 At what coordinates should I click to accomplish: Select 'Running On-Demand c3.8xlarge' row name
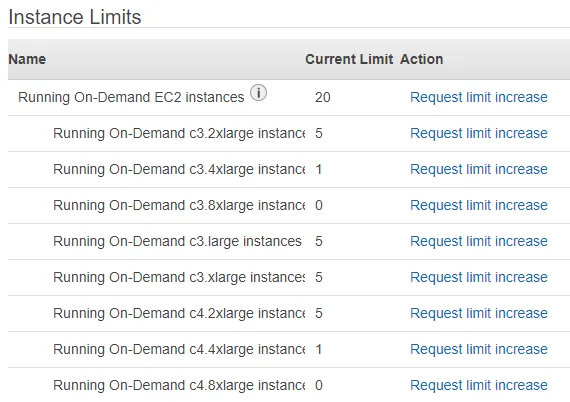[179, 205]
